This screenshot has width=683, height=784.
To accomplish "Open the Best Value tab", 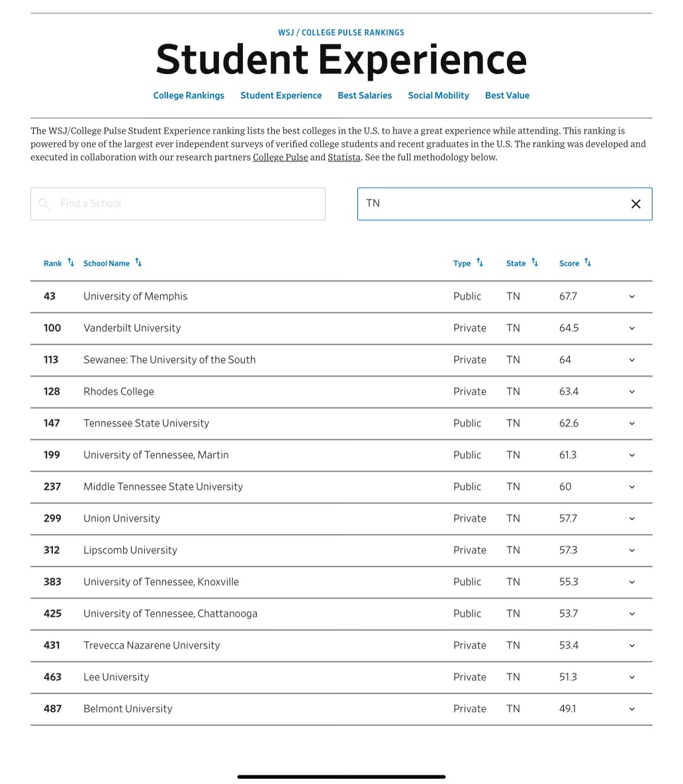I will click(x=507, y=95).
